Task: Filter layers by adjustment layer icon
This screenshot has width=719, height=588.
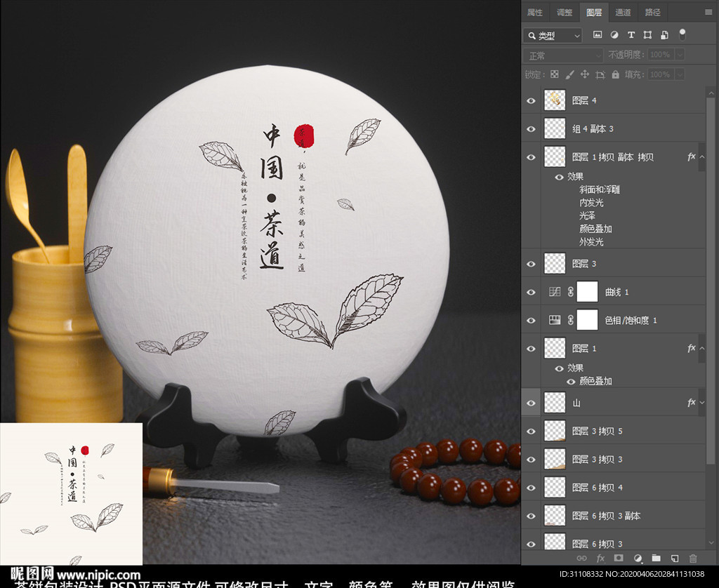Action: (x=614, y=35)
